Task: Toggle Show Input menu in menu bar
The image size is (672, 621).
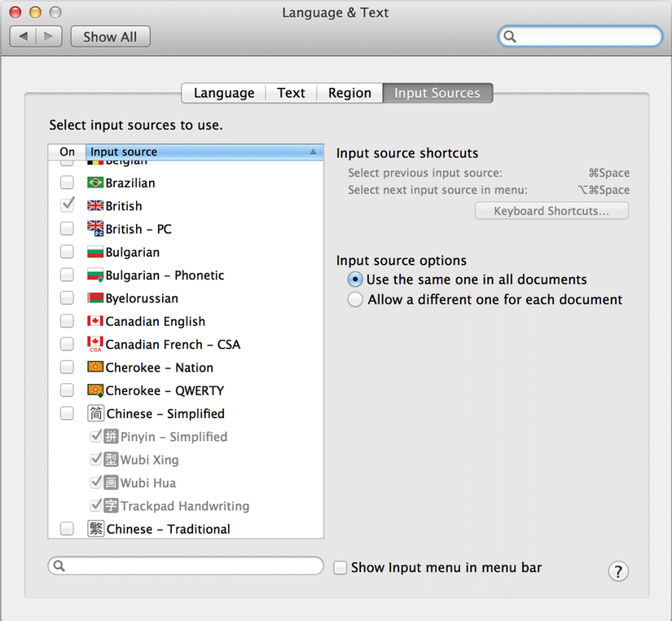Action: tap(340, 568)
